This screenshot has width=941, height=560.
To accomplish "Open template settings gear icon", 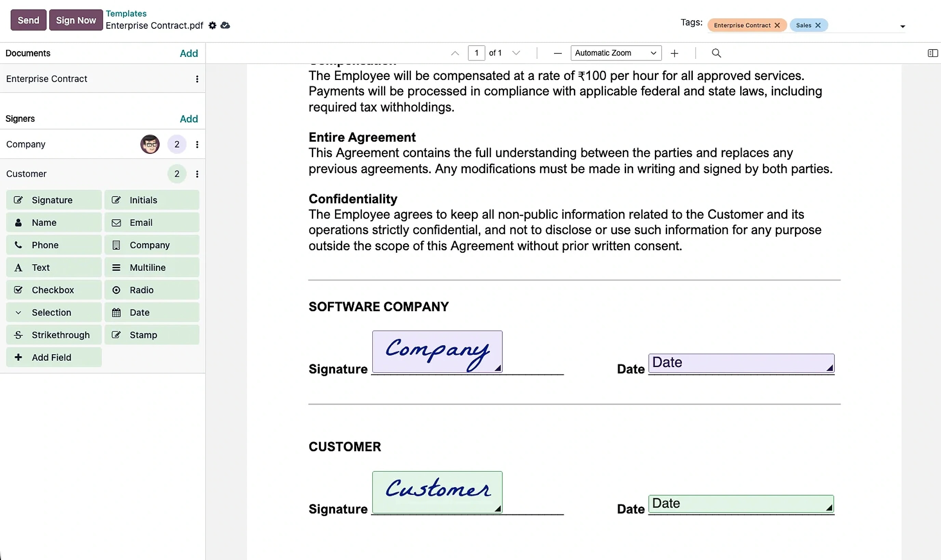I will [x=212, y=25].
